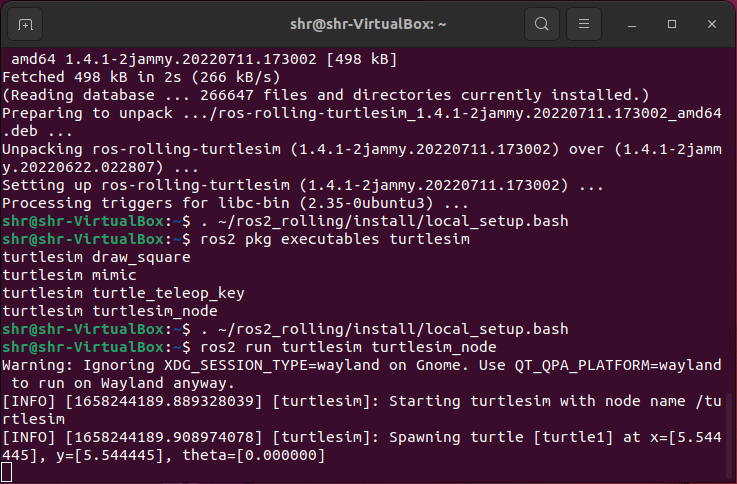737x484 pixels.
Task: Click the 'turtlesim mimic' output line
Action: (70, 275)
